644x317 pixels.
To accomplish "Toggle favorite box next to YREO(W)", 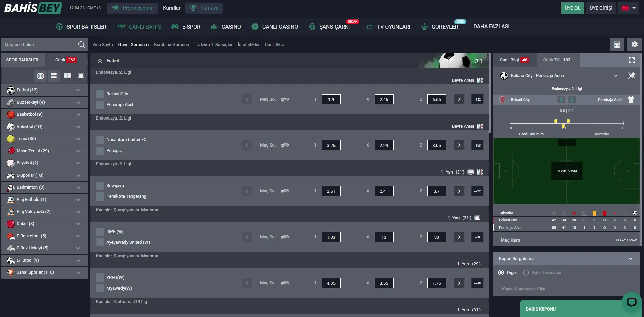I will (100, 278).
